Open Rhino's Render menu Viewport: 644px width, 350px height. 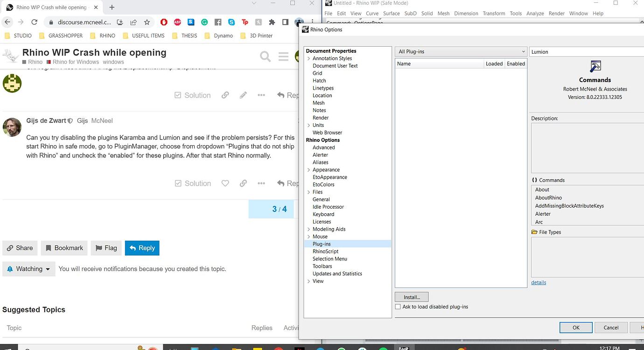tap(556, 13)
